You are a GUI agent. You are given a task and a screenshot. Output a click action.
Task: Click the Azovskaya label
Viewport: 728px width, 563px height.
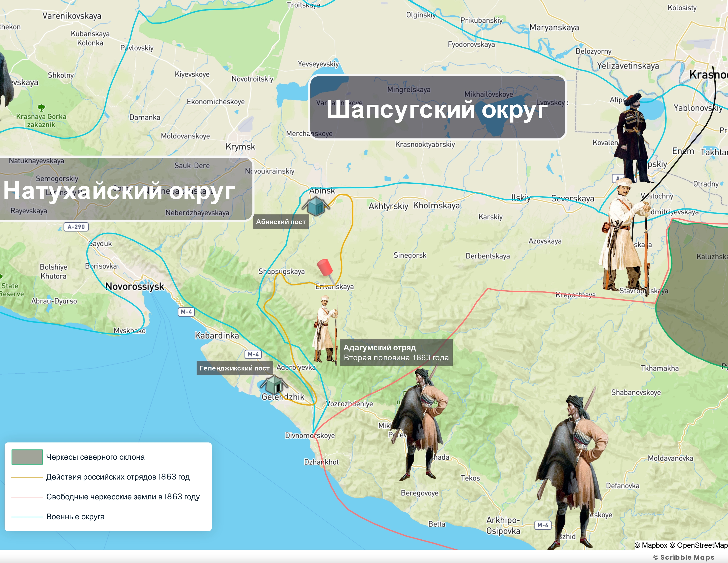545,241
